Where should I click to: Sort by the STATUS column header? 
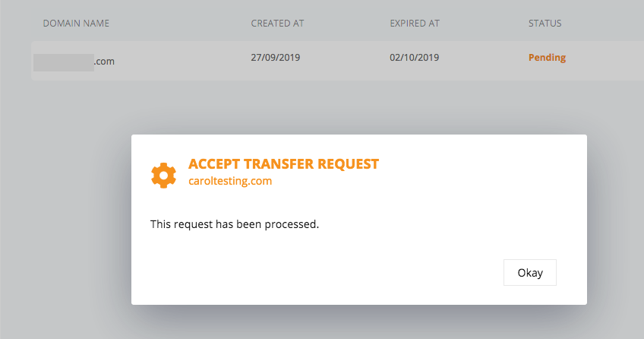click(545, 24)
